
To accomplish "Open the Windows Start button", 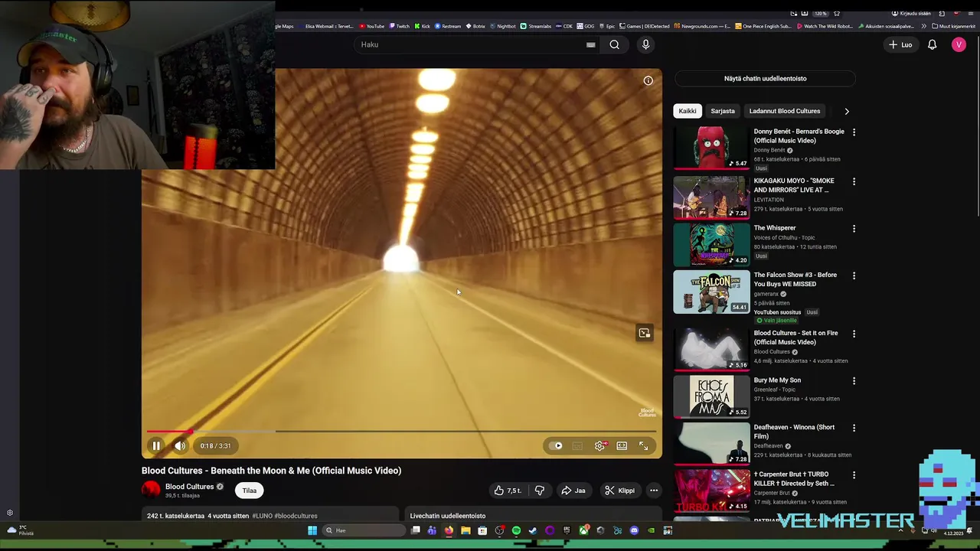I will point(312,530).
